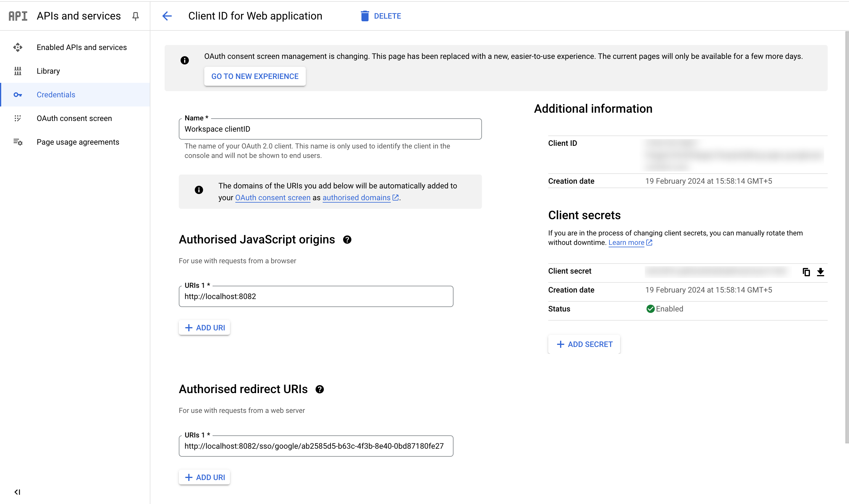
Task: Open the Learn more link about rotating secrets
Action: click(626, 242)
